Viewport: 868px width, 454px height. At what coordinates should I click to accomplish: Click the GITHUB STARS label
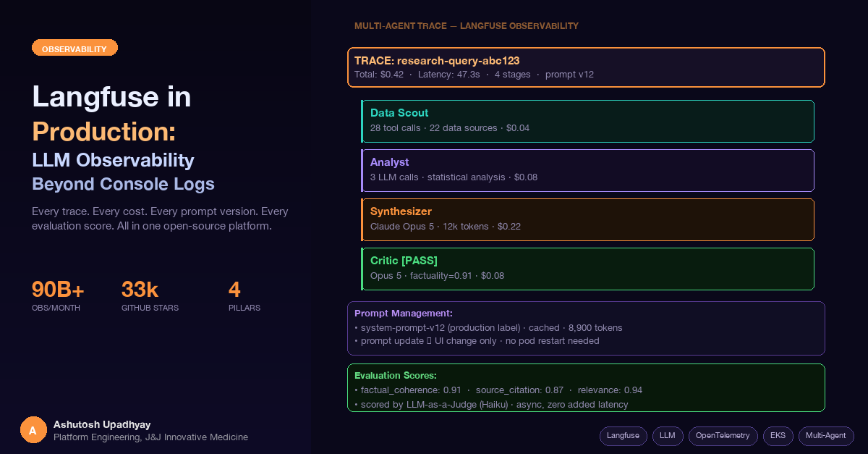[150, 308]
